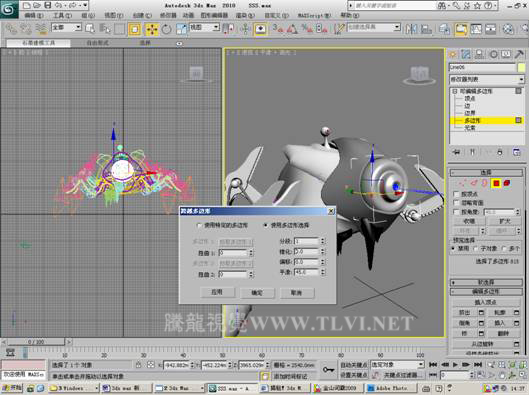529x395 pixels.
Task: Open the modifier list 修改器列表 dropdown
Action: pos(487,80)
